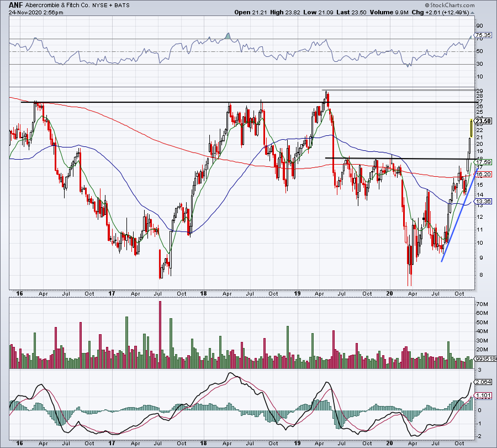This screenshot has width=497, height=448.
Task: Click the price 29 scale label
Action: 479,91
